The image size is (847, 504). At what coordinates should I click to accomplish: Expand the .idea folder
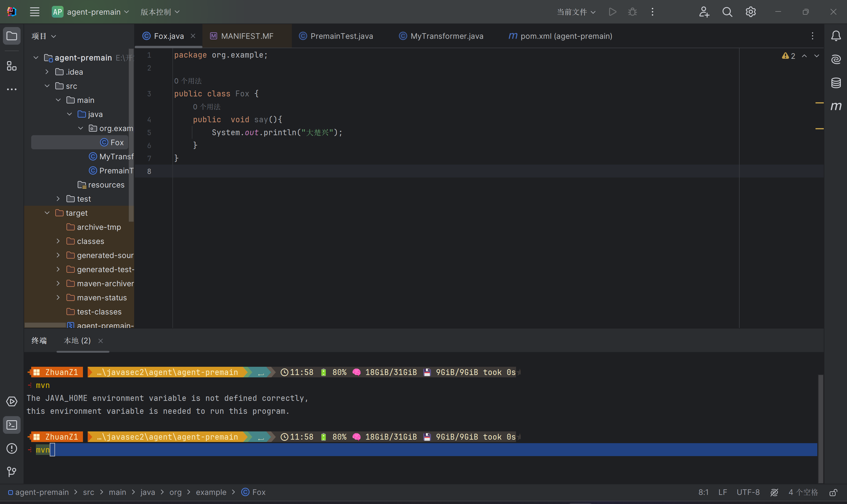tap(47, 72)
